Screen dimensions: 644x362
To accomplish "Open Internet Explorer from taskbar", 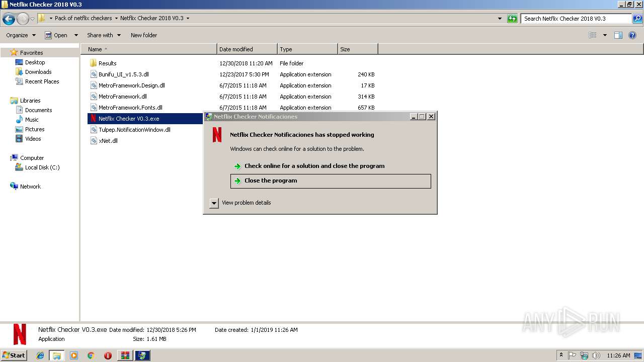I will 40,355.
